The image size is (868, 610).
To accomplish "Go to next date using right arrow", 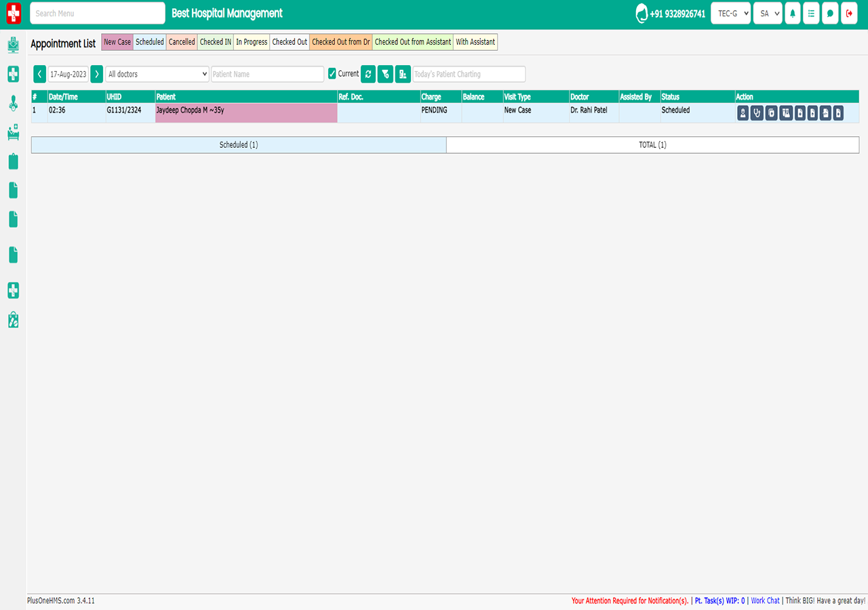I will [x=97, y=74].
